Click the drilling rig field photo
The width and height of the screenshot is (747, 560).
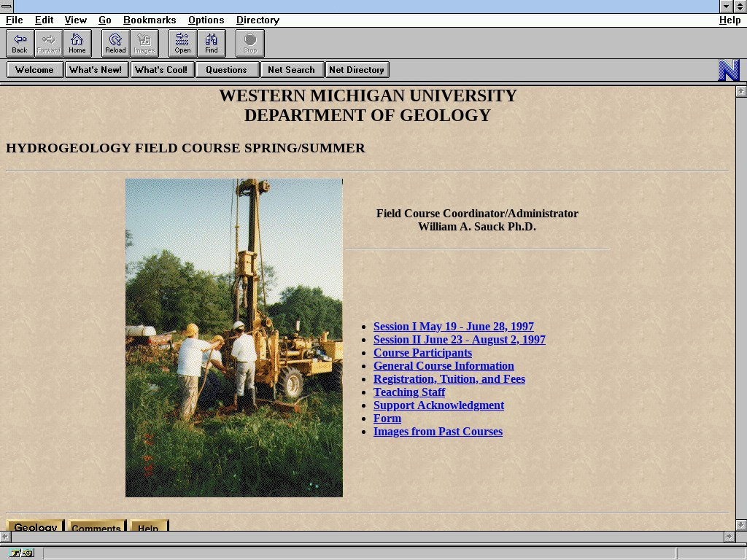tap(233, 338)
